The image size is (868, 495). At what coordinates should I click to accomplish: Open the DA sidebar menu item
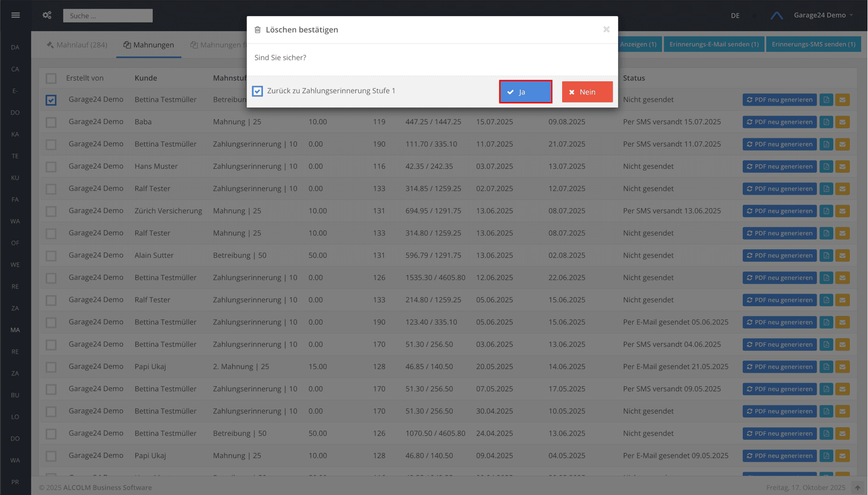(15, 47)
